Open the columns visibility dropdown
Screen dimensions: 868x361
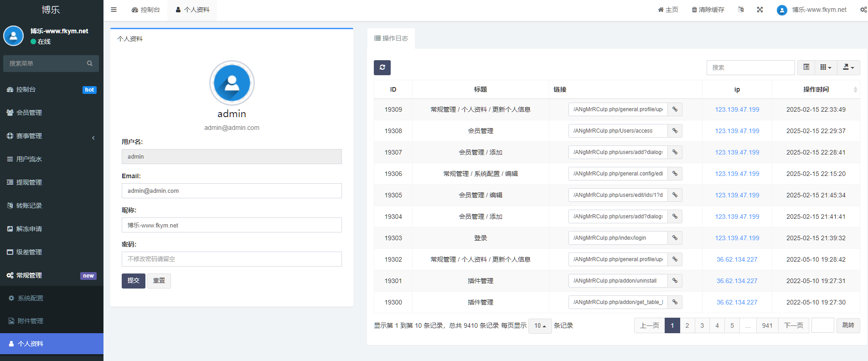pyautogui.click(x=826, y=67)
